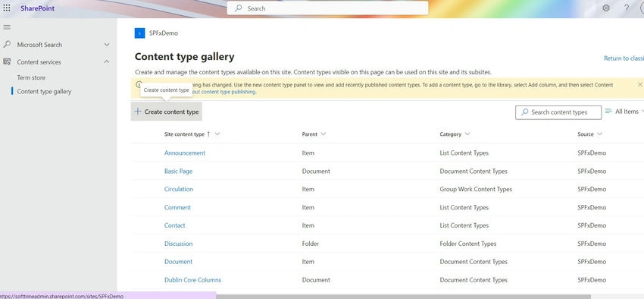This screenshot has height=299, width=644.
Task: Select Content type gallery in sidebar
Action: pos(44,91)
